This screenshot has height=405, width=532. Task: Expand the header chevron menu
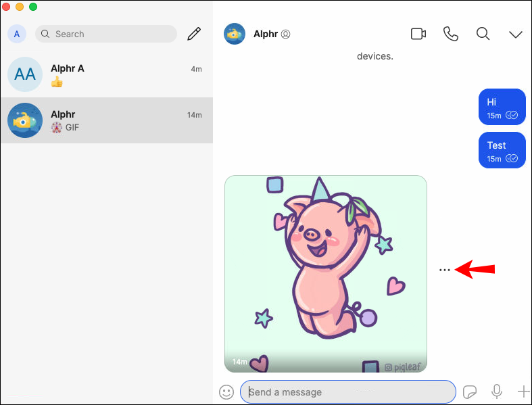(x=515, y=34)
